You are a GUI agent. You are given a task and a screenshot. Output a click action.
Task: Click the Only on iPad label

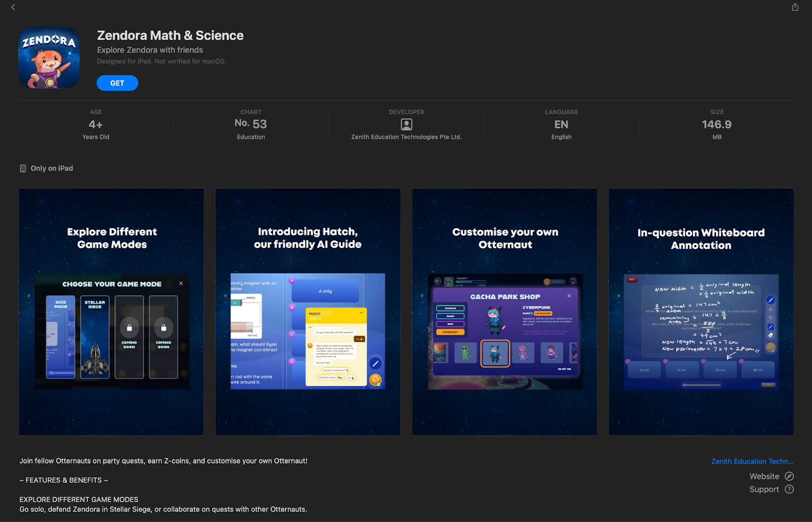[52, 168]
